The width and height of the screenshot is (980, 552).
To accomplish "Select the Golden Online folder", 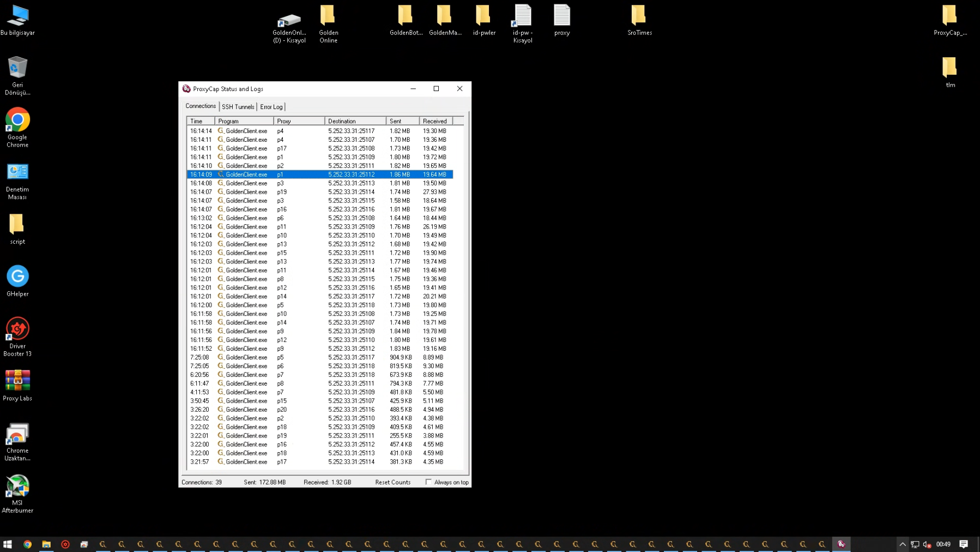I will 328,25.
